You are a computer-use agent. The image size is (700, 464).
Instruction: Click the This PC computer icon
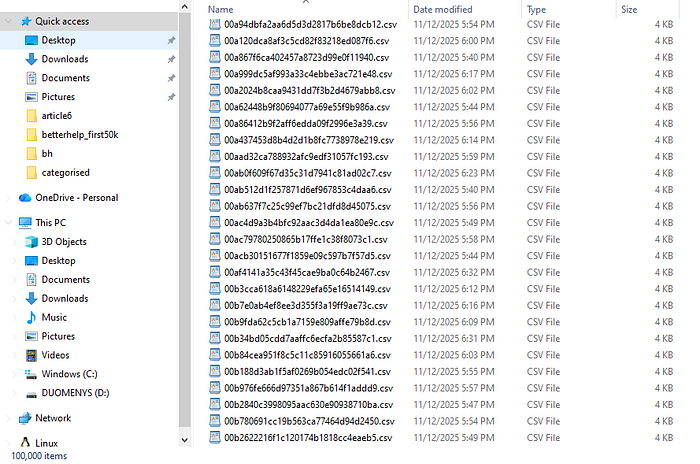(25, 223)
